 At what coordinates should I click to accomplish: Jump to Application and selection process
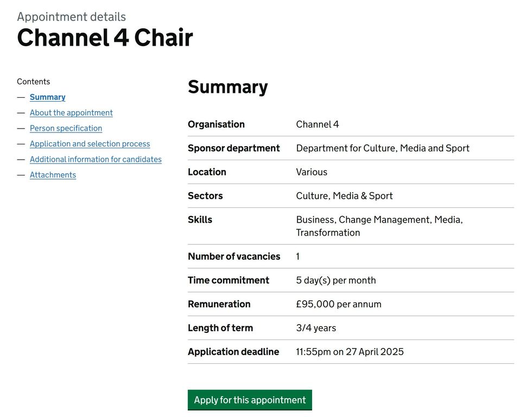[90, 144]
